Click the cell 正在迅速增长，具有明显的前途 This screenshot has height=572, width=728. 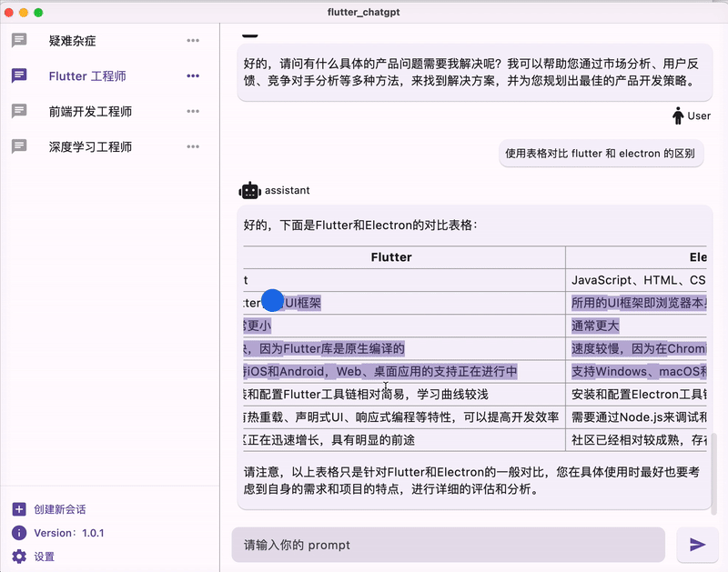[404, 440]
